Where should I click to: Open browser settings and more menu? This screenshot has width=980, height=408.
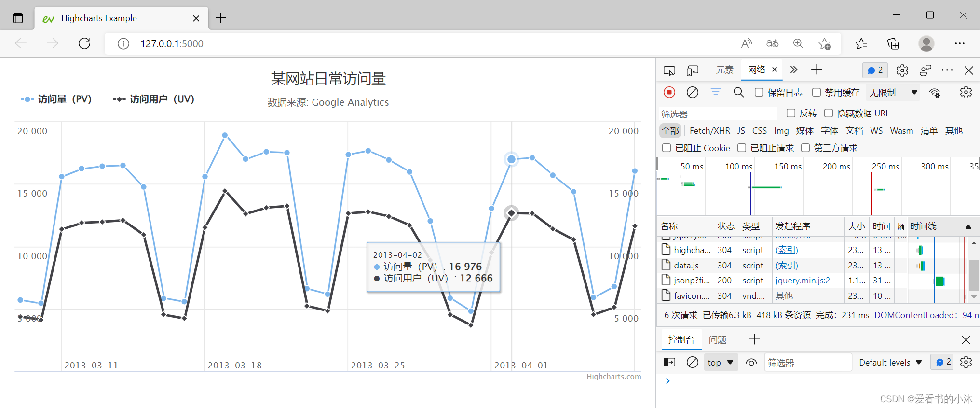coord(960,44)
